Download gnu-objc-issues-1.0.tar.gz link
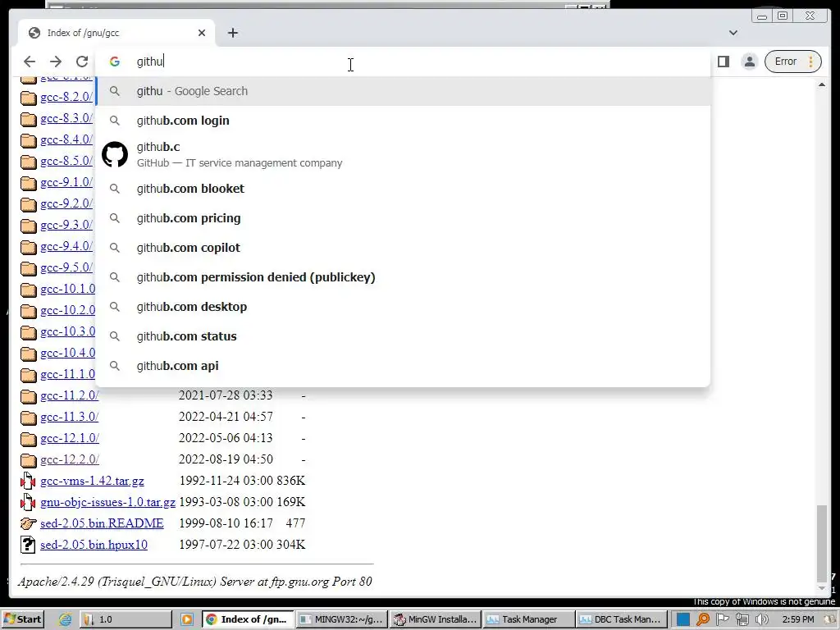Viewport: 840px width, 630px height. (107, 503)
